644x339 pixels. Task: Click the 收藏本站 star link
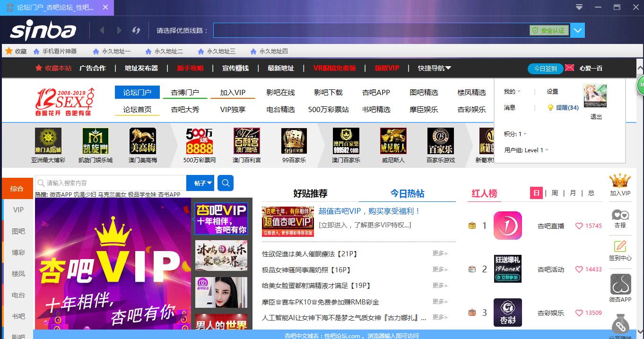53,68
